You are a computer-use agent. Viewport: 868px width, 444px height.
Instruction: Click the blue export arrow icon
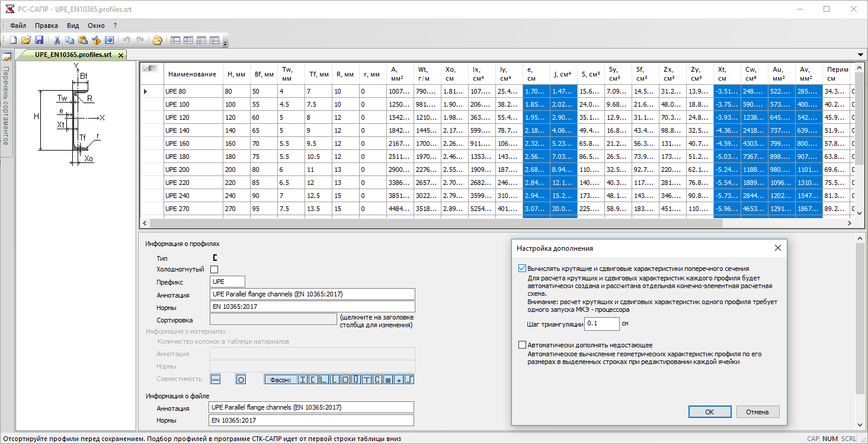click(x=110, y=40)
